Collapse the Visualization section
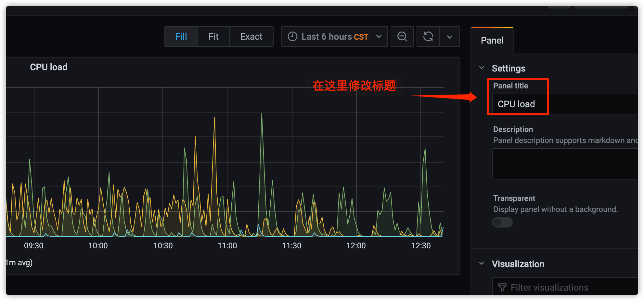 [x=482, y=264]
